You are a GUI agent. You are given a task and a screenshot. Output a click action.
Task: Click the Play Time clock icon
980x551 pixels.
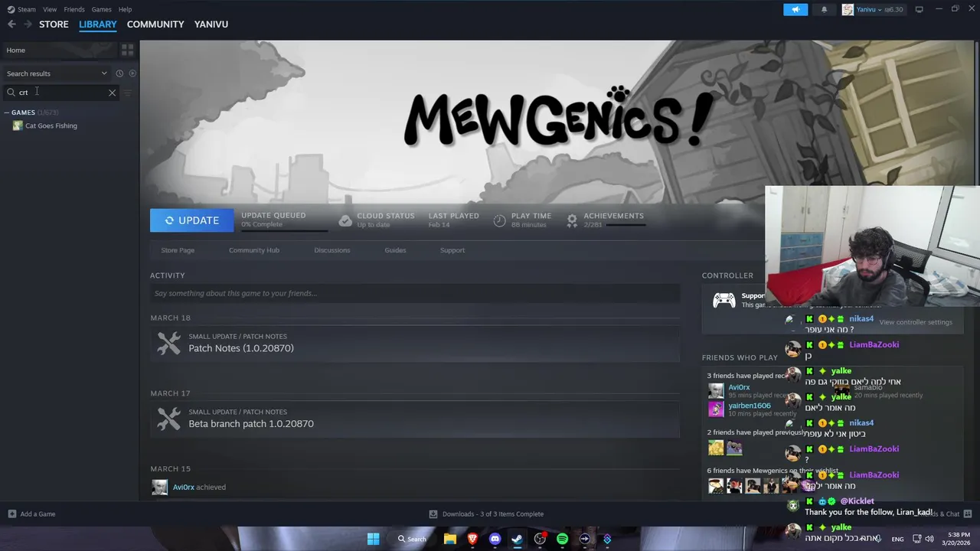tap(499, 220)
